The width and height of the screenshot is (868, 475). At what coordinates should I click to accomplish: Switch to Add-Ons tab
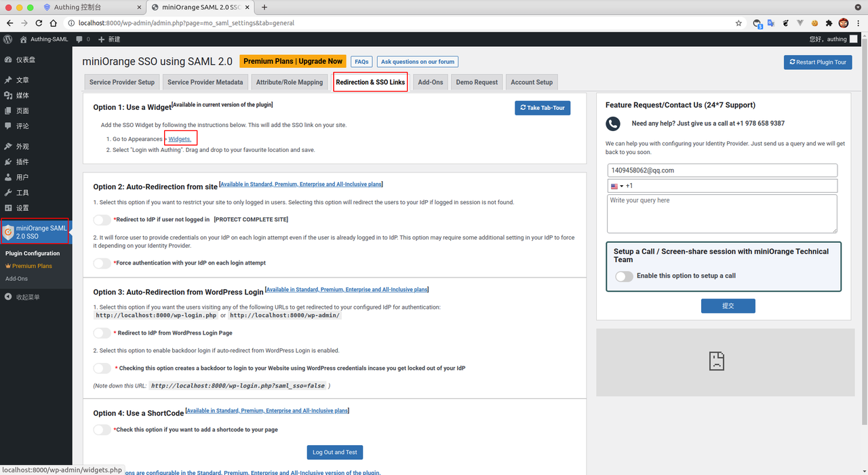431,82
